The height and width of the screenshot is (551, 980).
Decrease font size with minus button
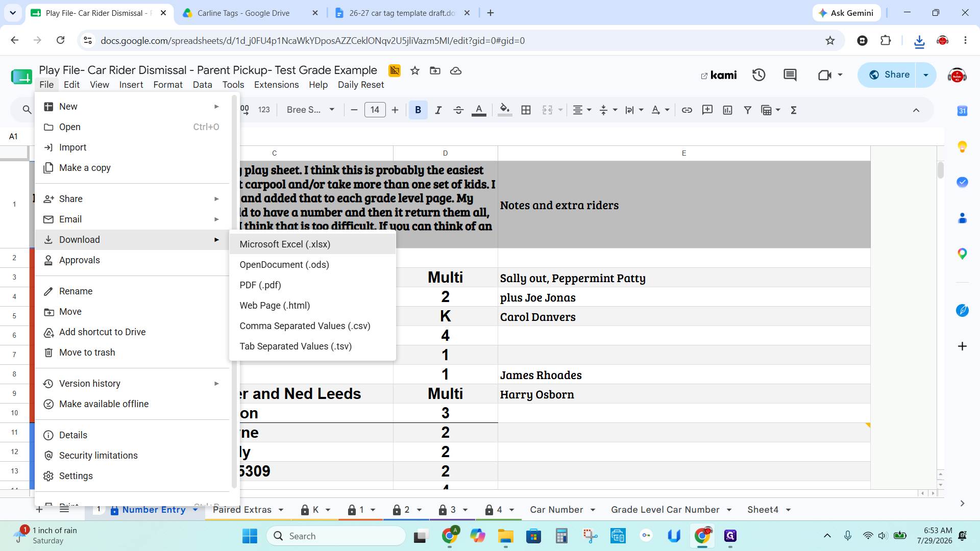point(354,110)
